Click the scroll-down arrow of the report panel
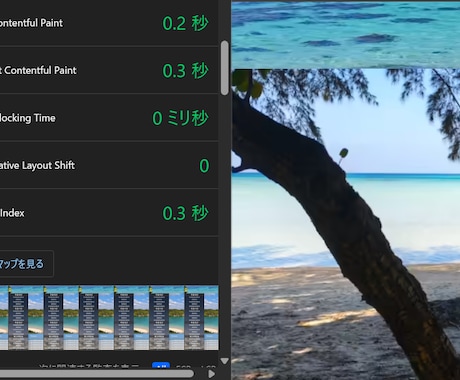 click(x=225, y=361)
